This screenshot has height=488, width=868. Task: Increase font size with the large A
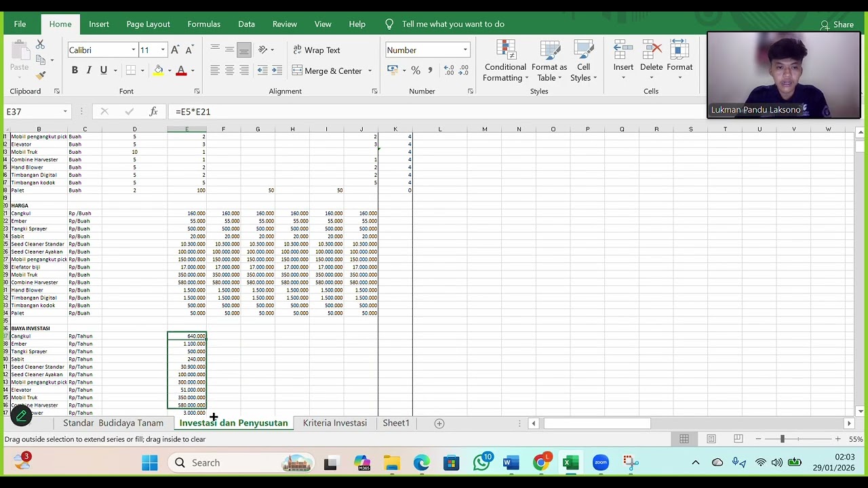[175, 50]
